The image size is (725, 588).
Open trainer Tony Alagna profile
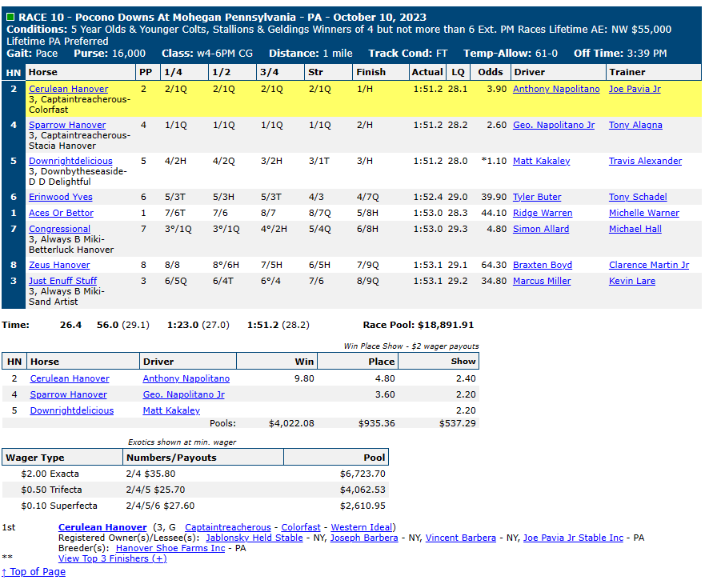point(635,125)
